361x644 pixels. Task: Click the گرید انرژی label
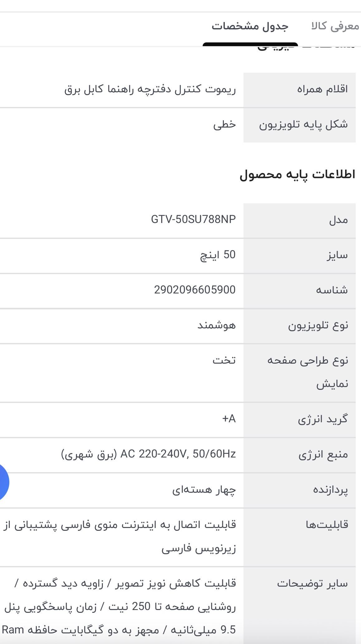point(323,419)
